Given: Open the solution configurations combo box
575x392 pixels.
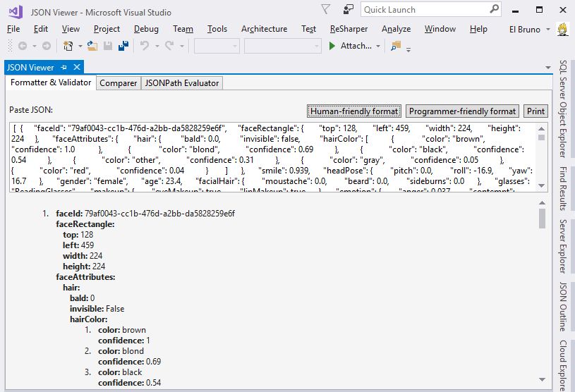Looking at the screenshot, I should pos(217,46).
